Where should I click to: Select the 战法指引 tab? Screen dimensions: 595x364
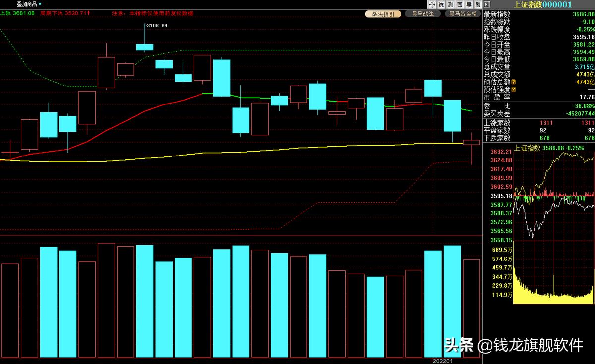click(383, 14)
